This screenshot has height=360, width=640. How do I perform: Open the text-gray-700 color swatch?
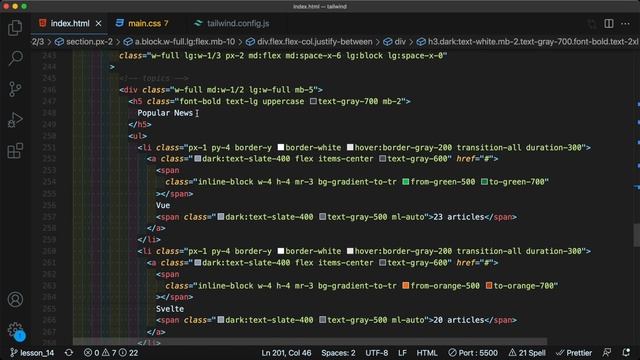tap(313, 101)
